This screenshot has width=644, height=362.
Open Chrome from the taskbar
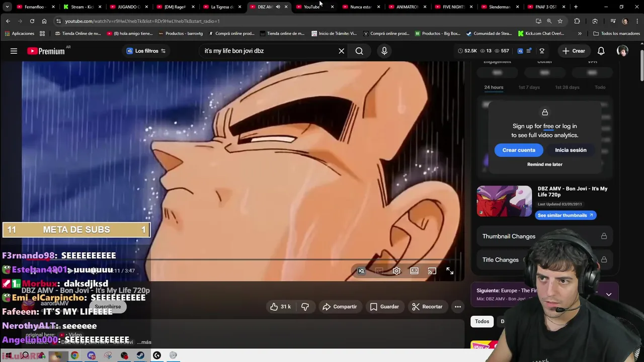(x=74, y=355)
